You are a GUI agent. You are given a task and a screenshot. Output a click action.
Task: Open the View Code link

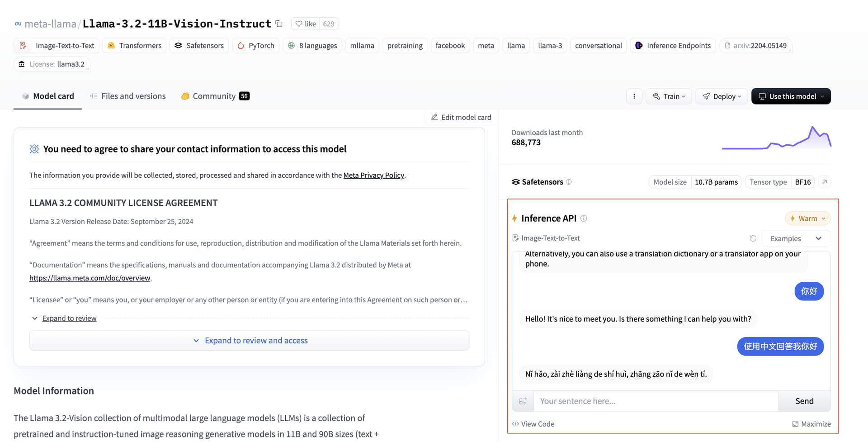[x=533, y=424]
